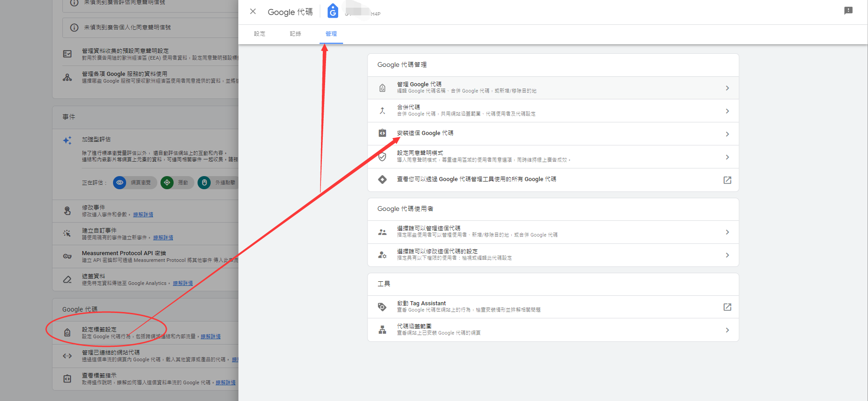
Task: Open external link for all Google tags
Action: click(727, 180)
